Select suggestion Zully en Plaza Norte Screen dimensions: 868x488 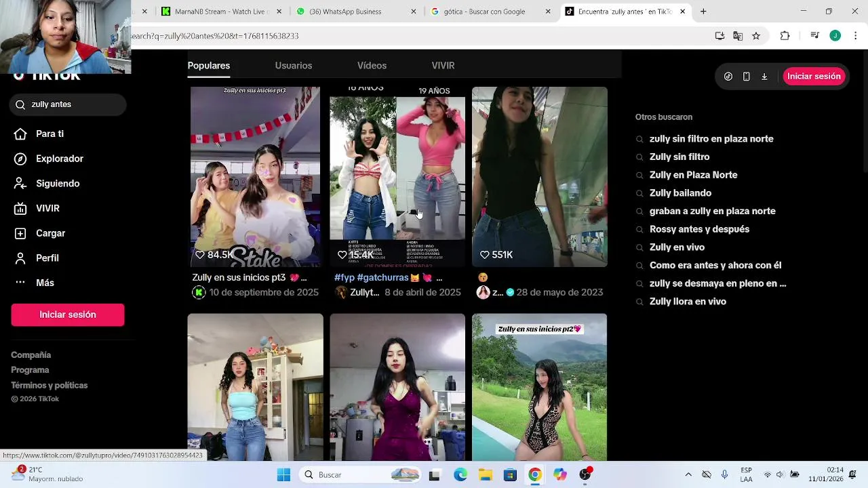(693, 175)
